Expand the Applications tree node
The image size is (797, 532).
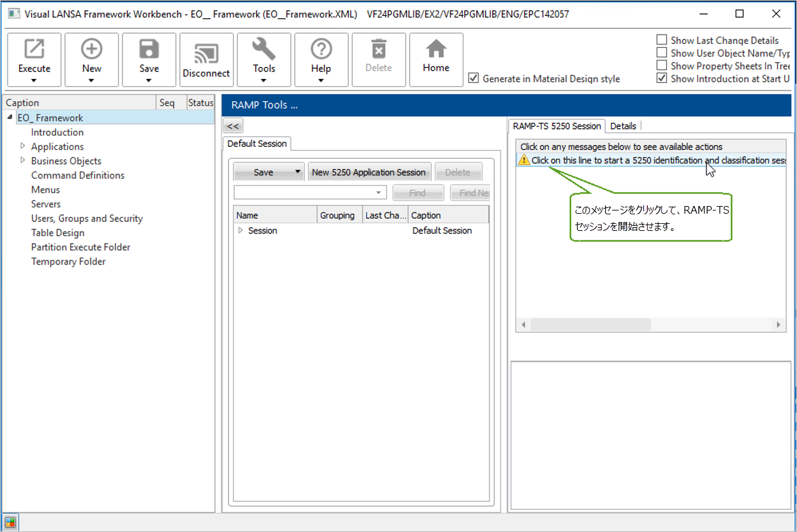coord(23,146)
